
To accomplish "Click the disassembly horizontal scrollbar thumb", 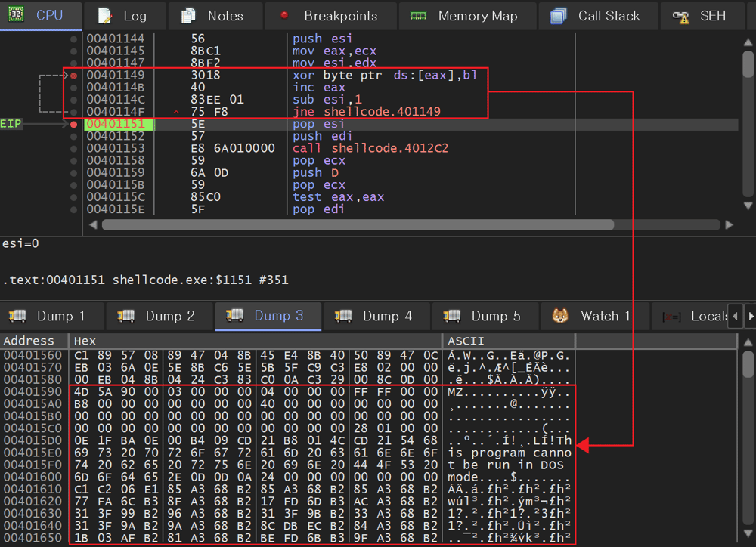I will pos(357,224).
